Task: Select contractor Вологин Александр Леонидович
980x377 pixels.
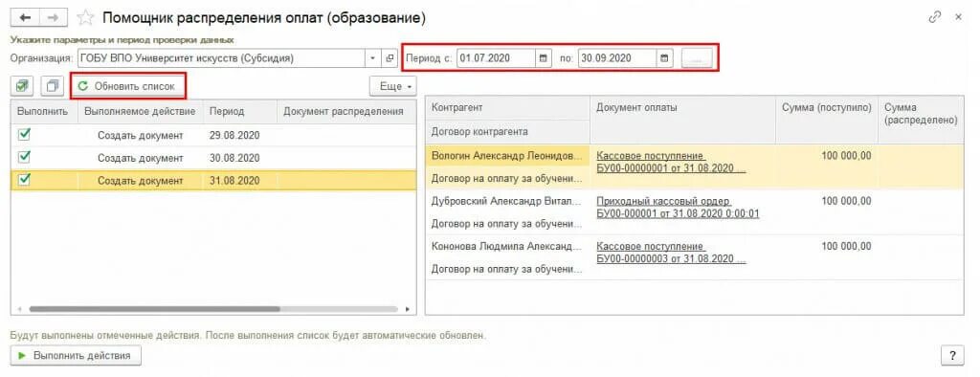Action: pyautogui.click(x=507, y=156)
